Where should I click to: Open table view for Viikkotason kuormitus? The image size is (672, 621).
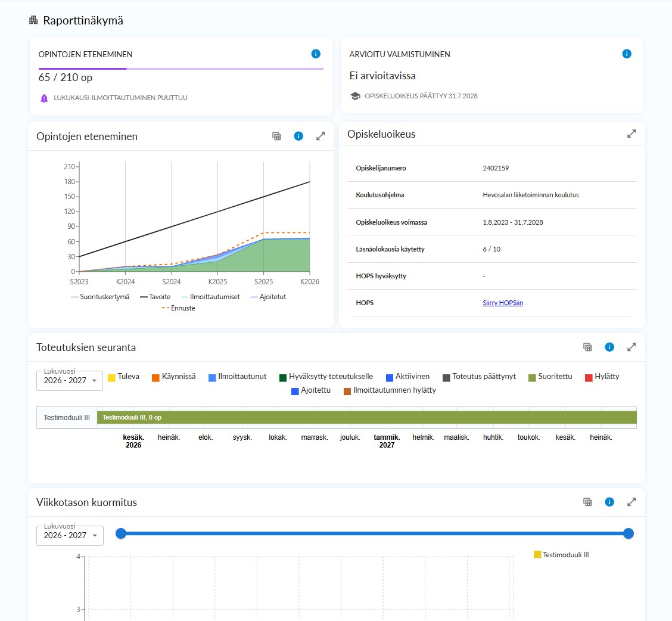coord(587,502)
